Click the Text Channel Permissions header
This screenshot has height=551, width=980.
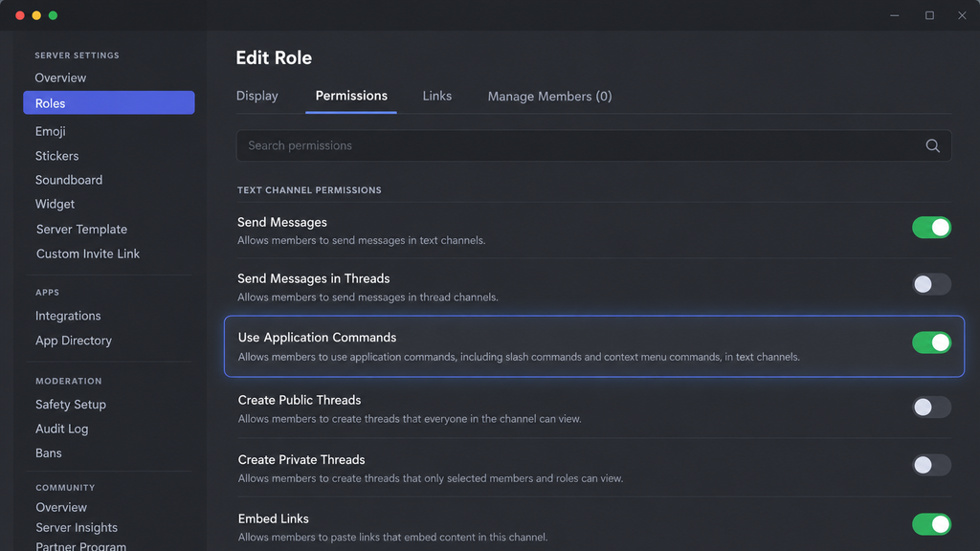[x=309, y=190]
